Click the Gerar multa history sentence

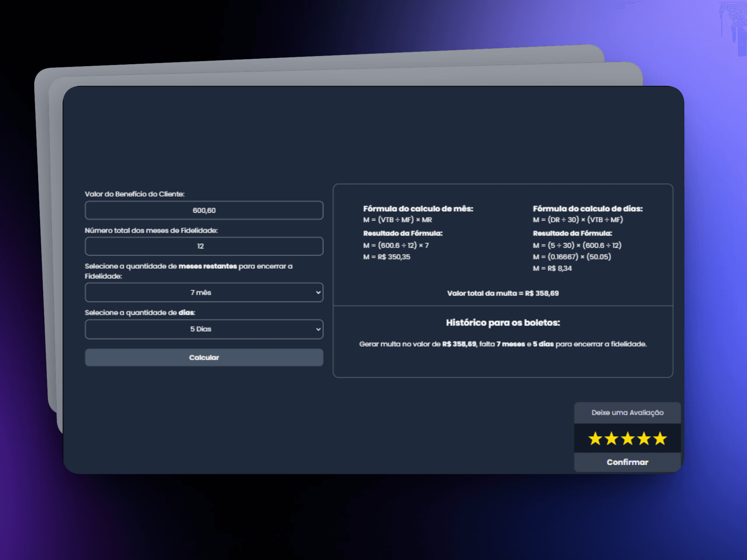click(x=503, y=344)
